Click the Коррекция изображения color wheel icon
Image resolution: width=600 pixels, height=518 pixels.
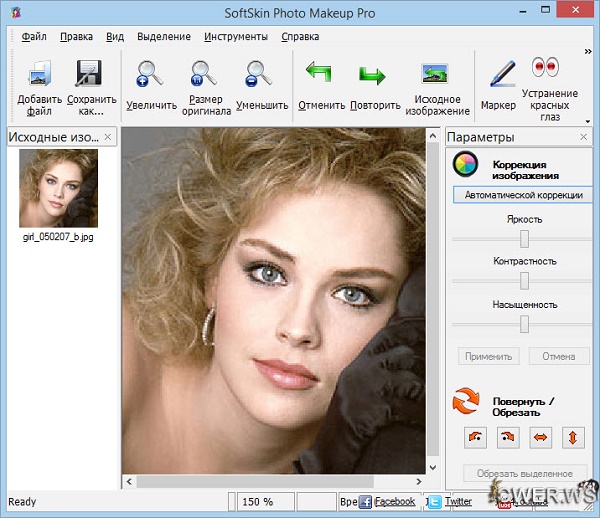click(465, 164)
